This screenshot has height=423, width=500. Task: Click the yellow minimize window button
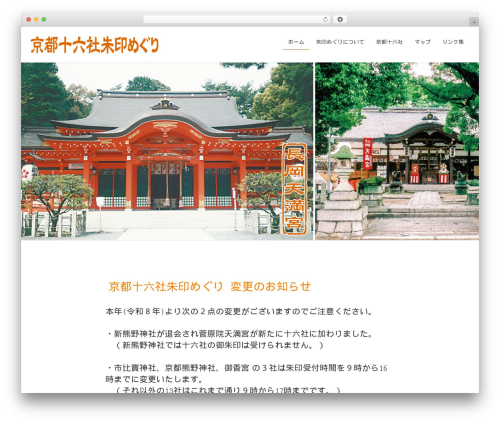click(36, 20)
